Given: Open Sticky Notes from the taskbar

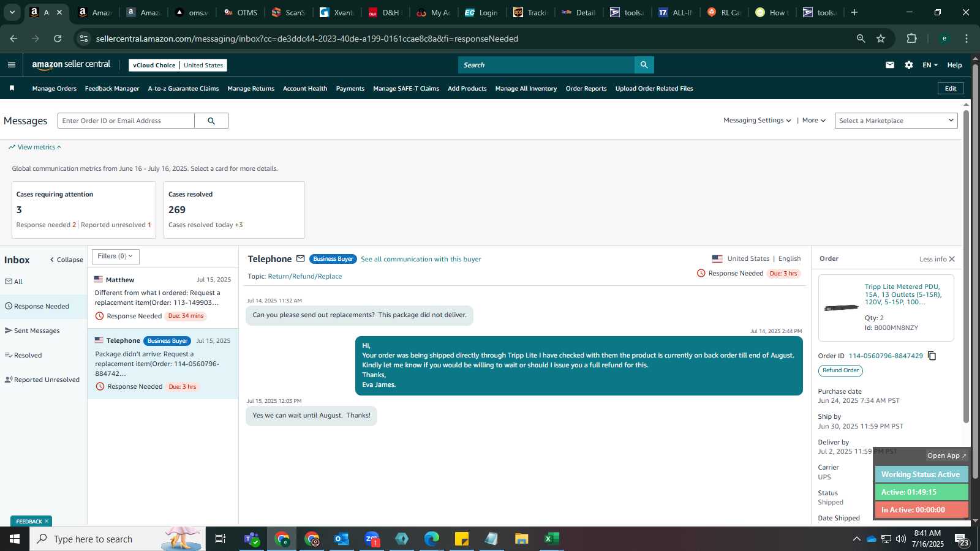Looking at the screenshot, I should tap(462, 539).
